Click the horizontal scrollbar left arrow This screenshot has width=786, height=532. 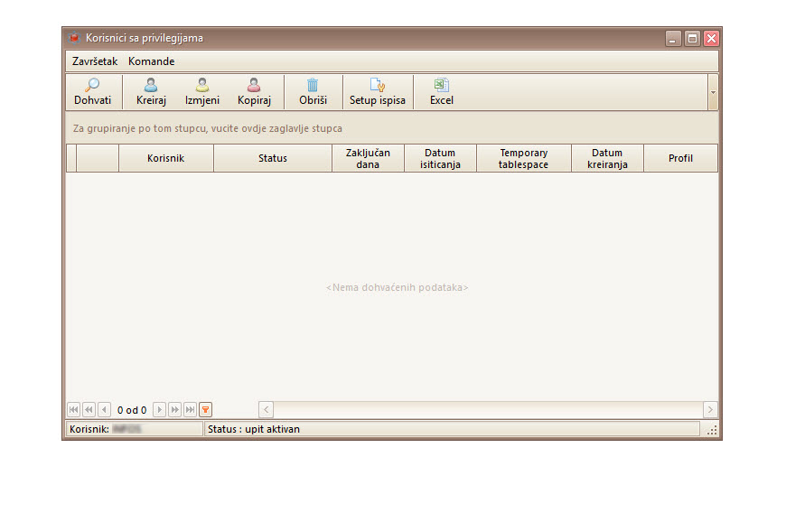point(267,410)
